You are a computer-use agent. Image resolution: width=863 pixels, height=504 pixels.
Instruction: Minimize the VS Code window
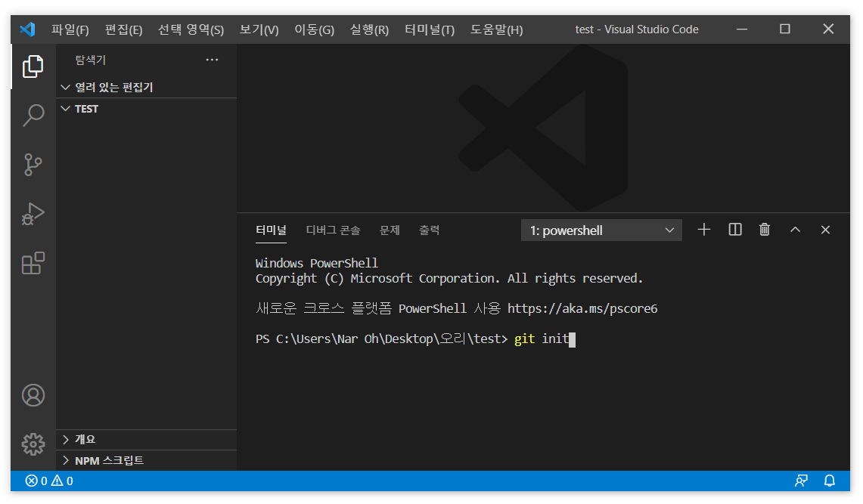[742, 29]
